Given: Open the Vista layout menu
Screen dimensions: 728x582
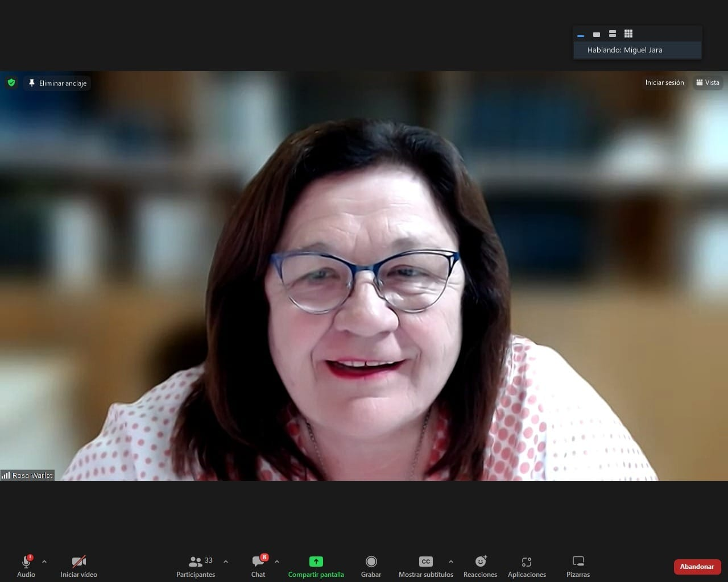Looking at the screenshot, I should 708,82.
